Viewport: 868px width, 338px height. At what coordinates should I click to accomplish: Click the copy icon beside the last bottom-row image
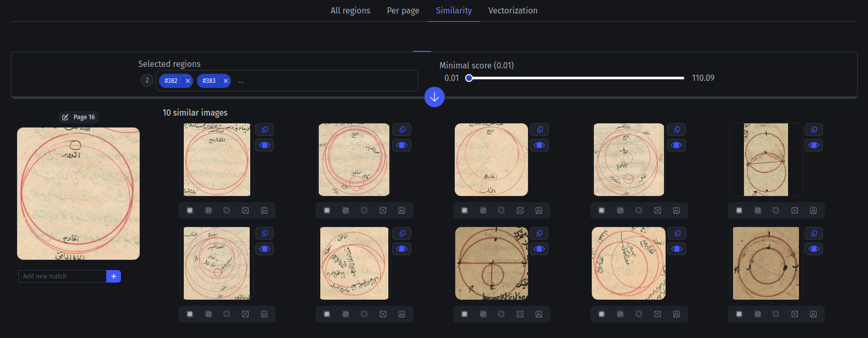(x=814, y=233)
